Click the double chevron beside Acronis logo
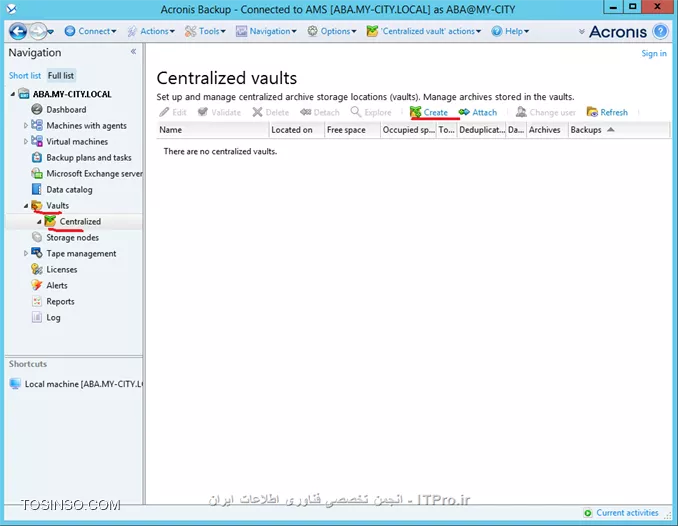 click(582, 32)
